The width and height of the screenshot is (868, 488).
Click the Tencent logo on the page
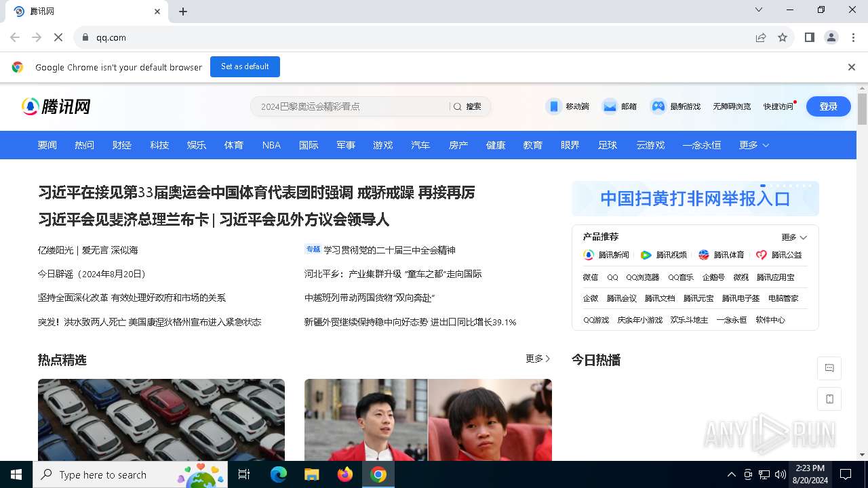(56, 106)
